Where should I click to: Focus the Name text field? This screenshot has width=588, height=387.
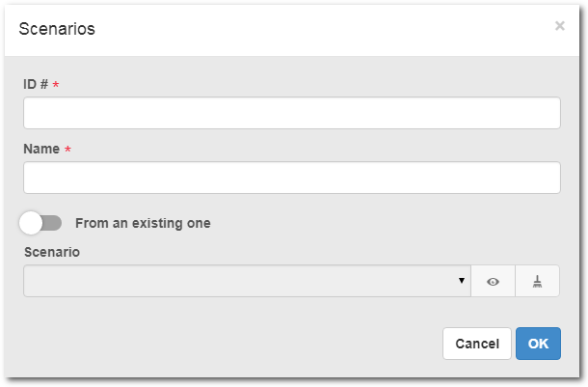(x=292, y=178)
